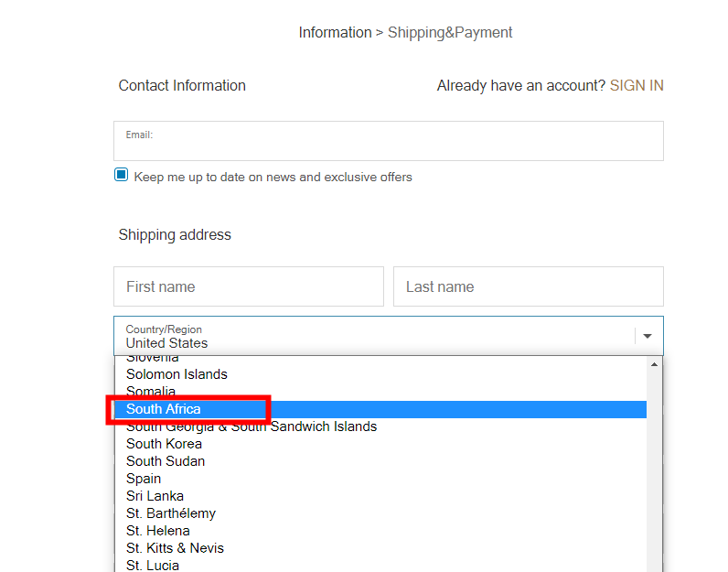Select South Korea option
The height and width of the screenshot is (572, 728).
[x=164, y=444]
